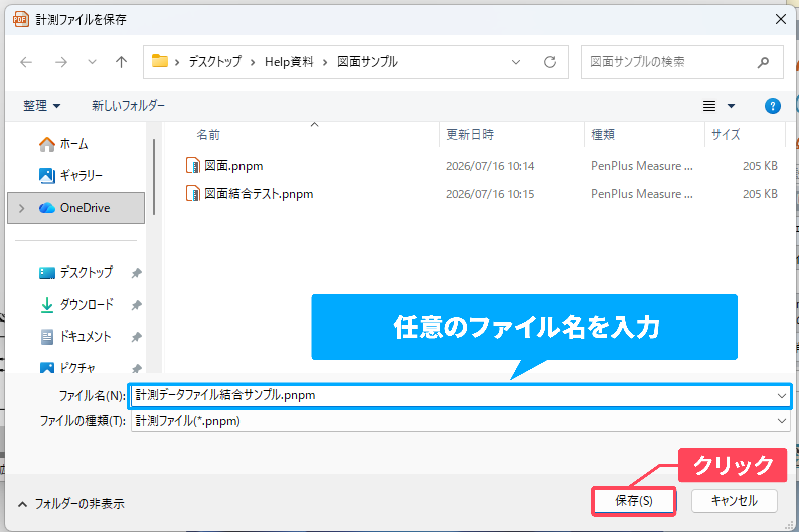Open the view options dropdown arrow
Image resolution: width=799 pixels, height=532 pixels.
point(731,106)
